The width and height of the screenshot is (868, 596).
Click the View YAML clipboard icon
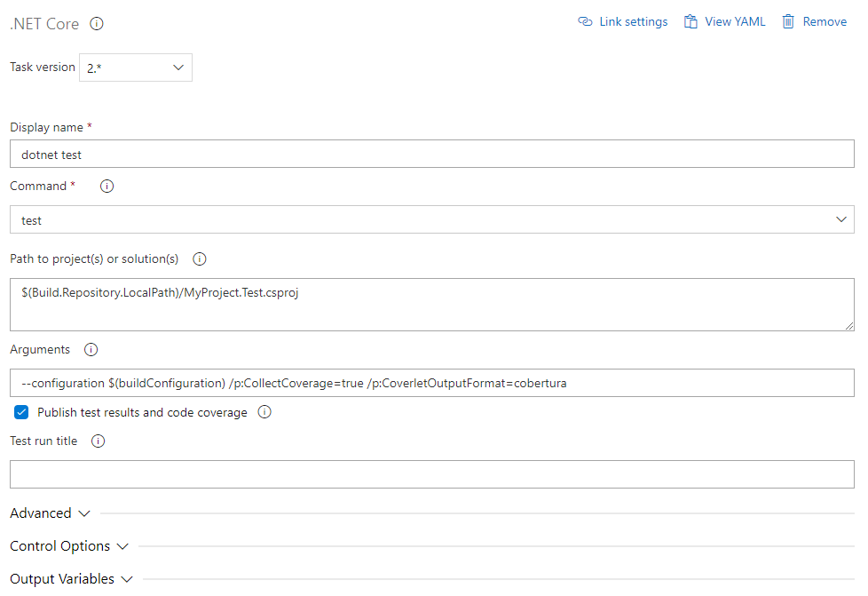pos(690,21)
